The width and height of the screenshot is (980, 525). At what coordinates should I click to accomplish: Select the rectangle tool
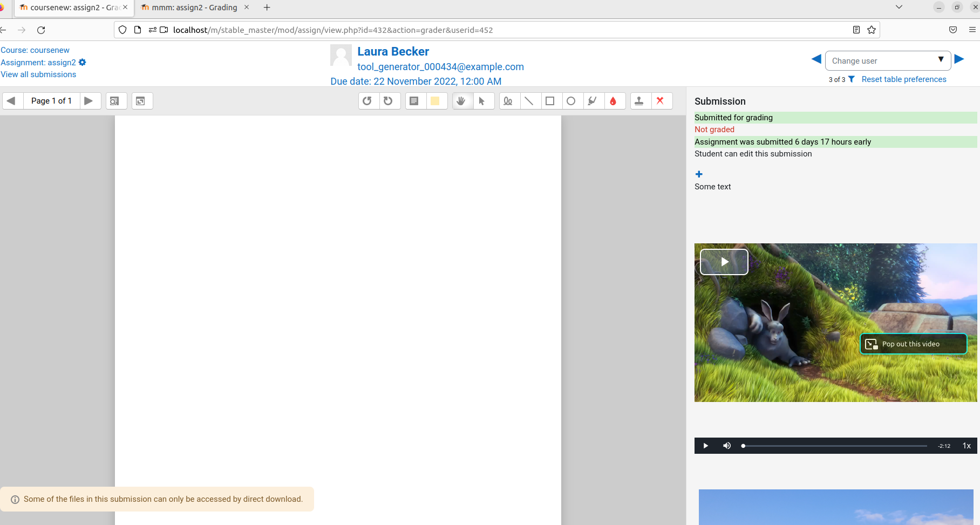click(x=550, y=101)
